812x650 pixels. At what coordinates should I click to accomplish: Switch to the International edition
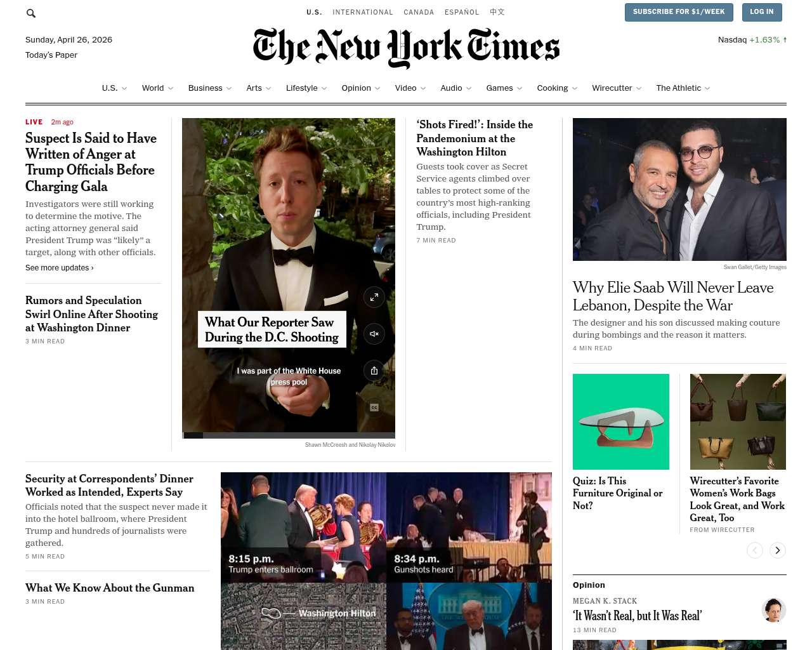[363, 12]
